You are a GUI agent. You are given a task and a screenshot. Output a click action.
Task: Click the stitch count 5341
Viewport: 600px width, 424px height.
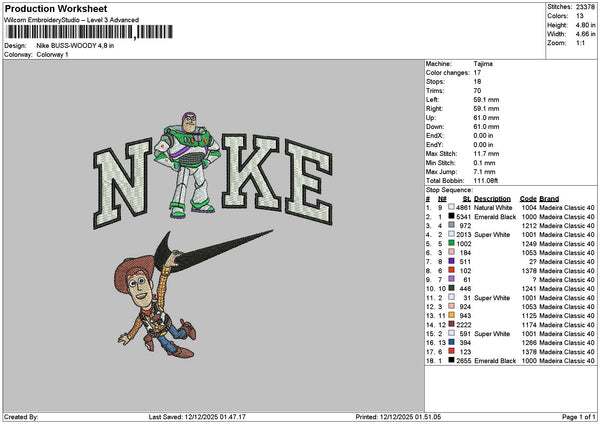[463, 217]
